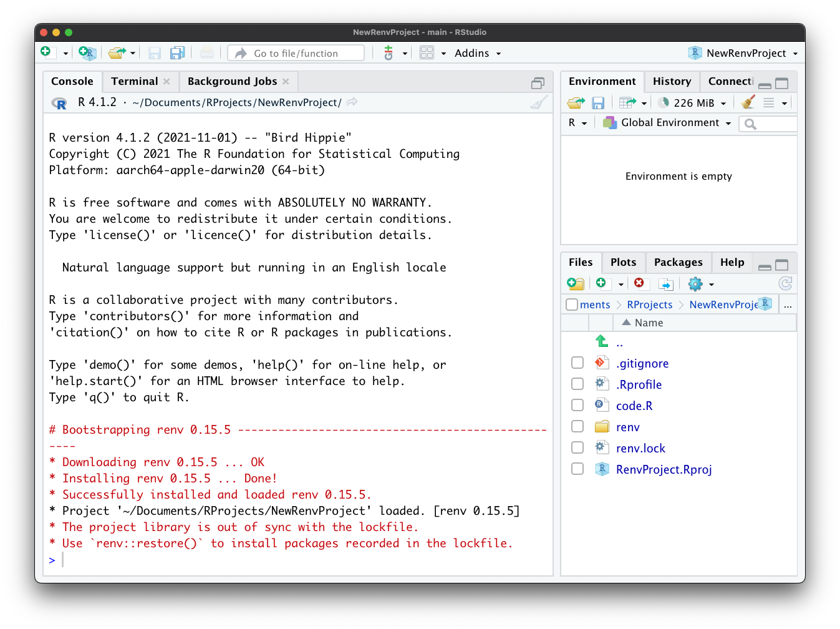Open the R language selector dropdown
840x629 pixels.
click(x=577, y=123)
